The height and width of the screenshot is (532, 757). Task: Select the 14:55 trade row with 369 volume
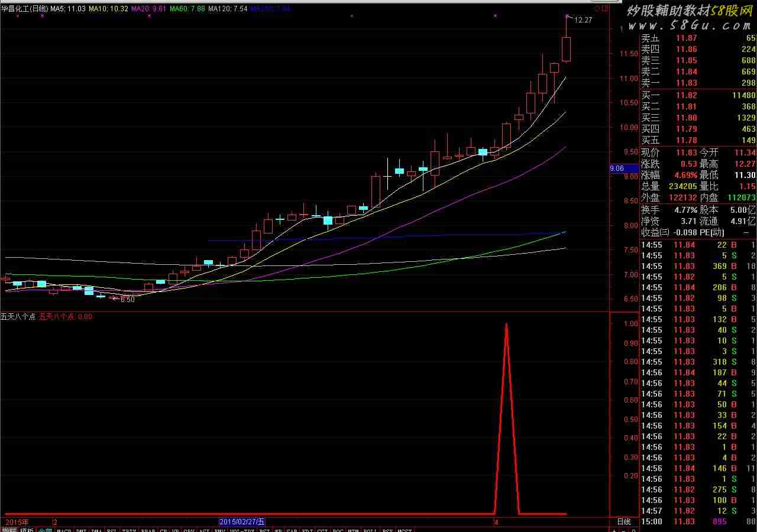tap(699, 266)
